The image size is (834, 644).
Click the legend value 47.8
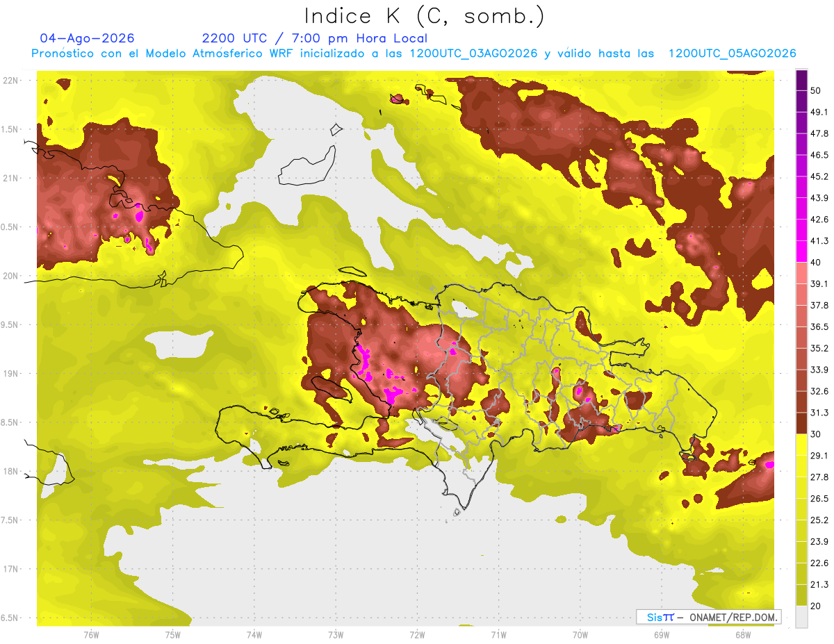pos(819,133)
